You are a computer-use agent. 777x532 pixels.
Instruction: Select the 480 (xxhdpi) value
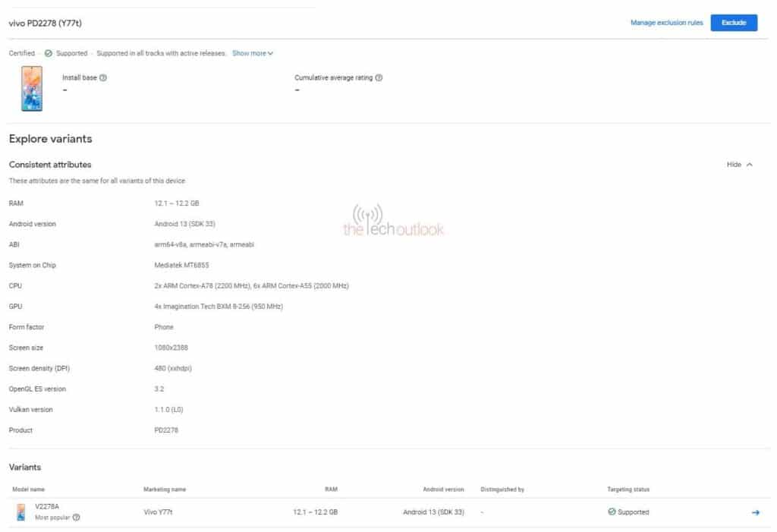173,368
